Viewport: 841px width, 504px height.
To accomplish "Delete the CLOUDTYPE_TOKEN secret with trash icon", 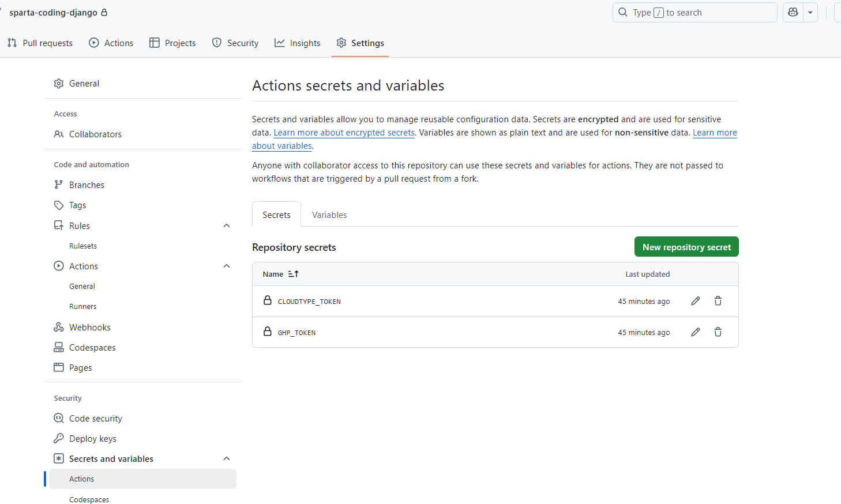I will coord(718,301).
